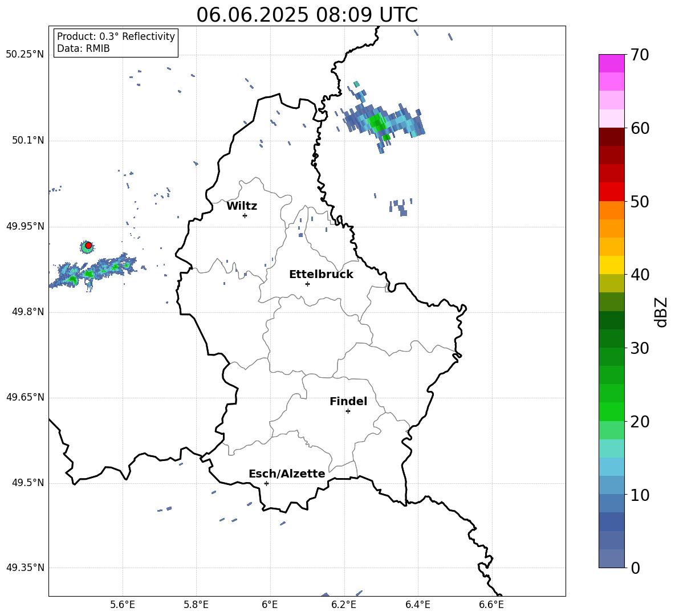Image resolution: width=675 pixels, height=616 pixels.
Task: Click the dBZ colorbar axis label
Action: click(662, 312)
